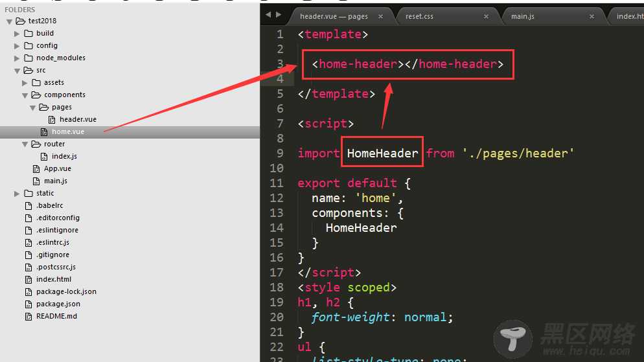
Task: Open main.js from the sidebar tree
Action: (56, 181)
